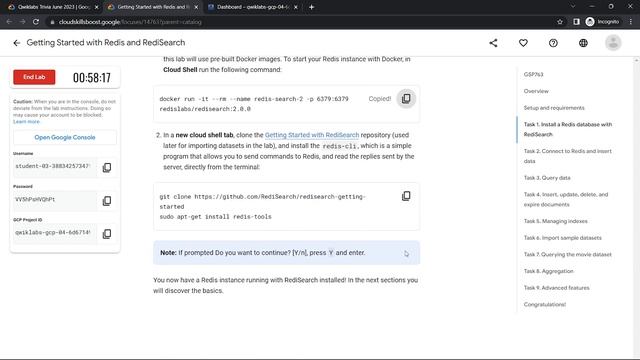
Task: Go to Task 4 Insert, update, delete
Action: (566, 199)
